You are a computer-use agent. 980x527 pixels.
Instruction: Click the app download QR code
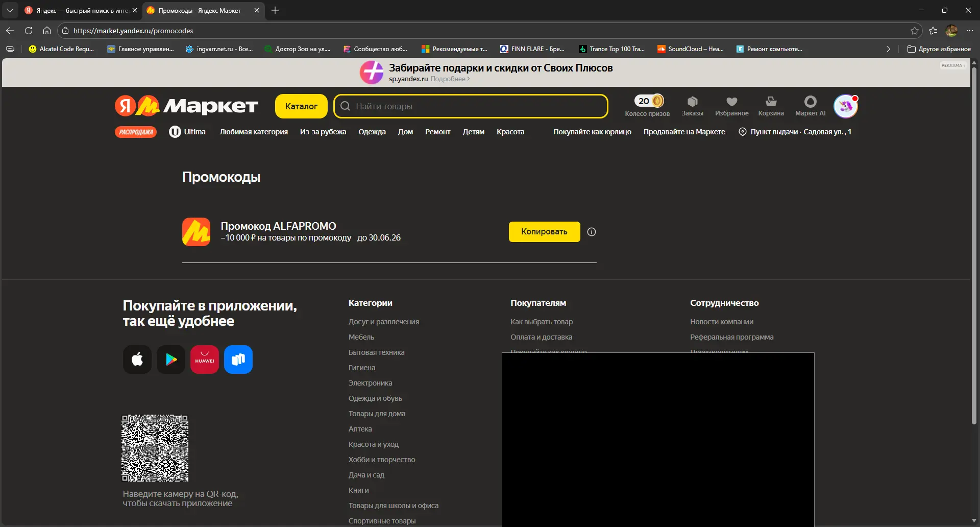point(155,448)
